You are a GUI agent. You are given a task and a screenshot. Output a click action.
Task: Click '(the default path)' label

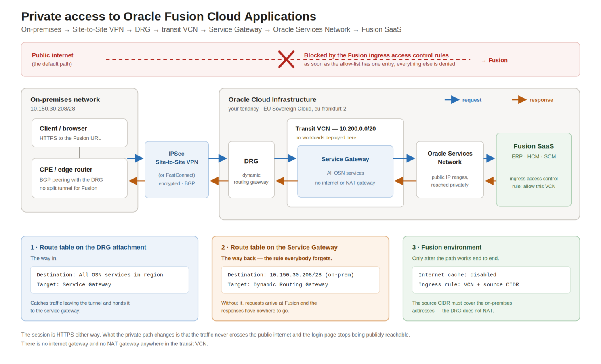[52, 64]
